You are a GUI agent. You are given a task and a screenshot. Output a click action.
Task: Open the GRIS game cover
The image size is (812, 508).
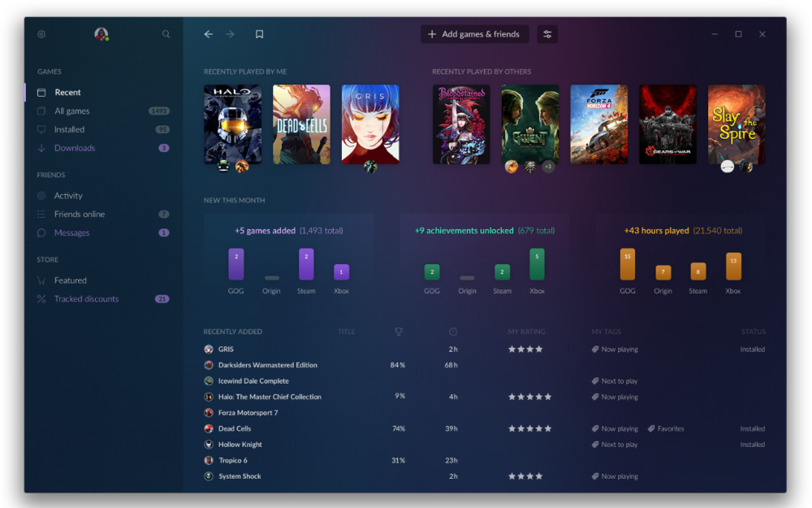point(370,124)
